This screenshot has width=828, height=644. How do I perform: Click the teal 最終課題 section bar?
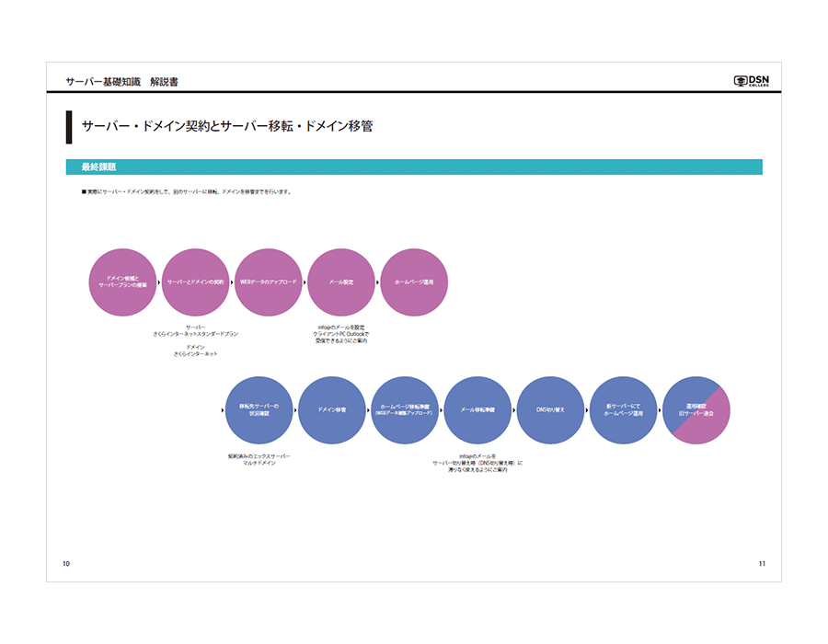(x=414, y=167)
